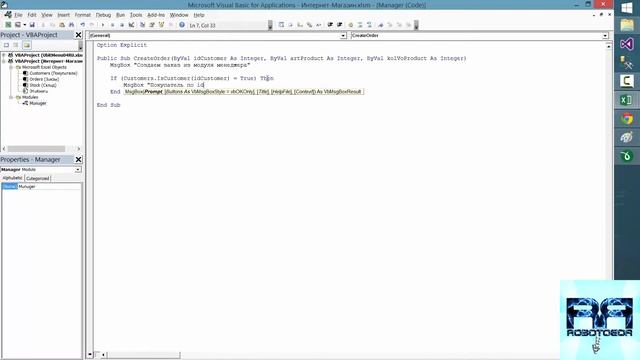
Task: Click the Break (pause) toolbar icon
Action: tap(113, 25)
